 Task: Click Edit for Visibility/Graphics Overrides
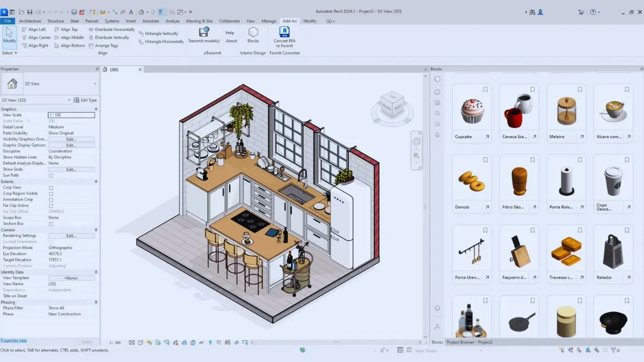click(x=71, y=139)
